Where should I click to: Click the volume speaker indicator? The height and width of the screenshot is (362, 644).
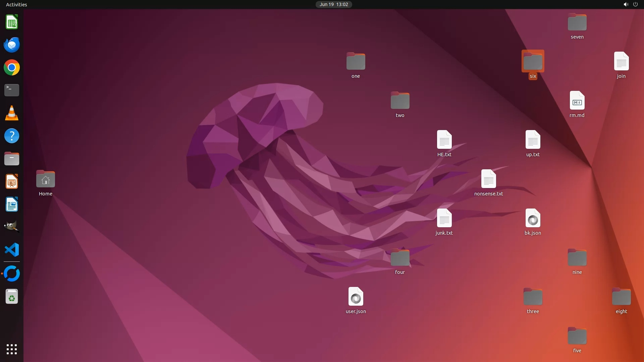point(626,4)
